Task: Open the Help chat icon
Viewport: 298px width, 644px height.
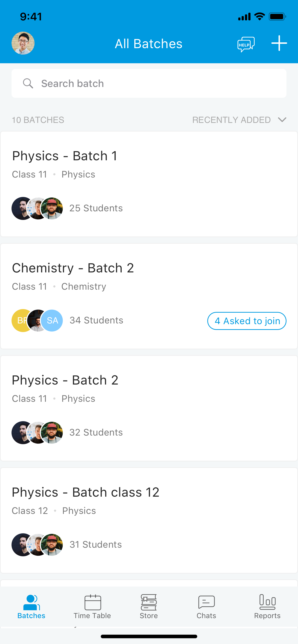Action: click(246, 44)
